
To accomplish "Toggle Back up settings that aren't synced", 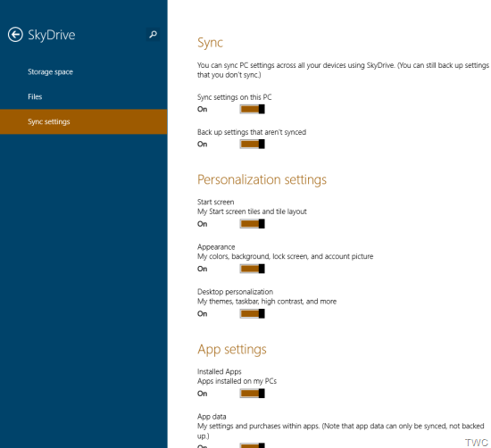I will coord(253,144).
